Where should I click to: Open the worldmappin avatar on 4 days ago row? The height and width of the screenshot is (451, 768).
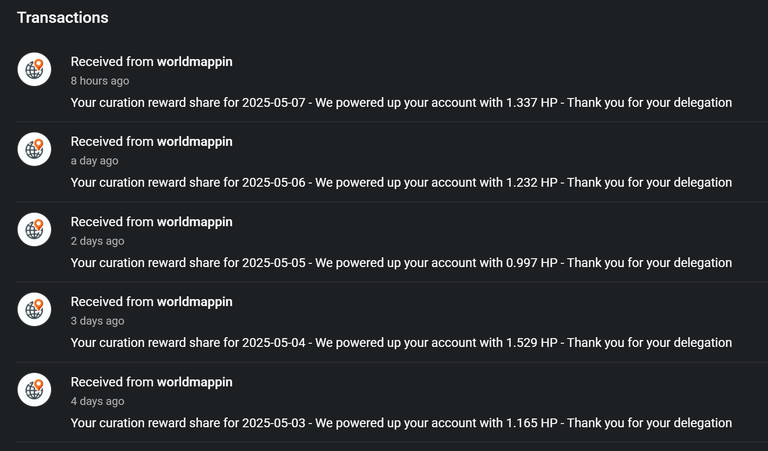click(x=34, y=389)
